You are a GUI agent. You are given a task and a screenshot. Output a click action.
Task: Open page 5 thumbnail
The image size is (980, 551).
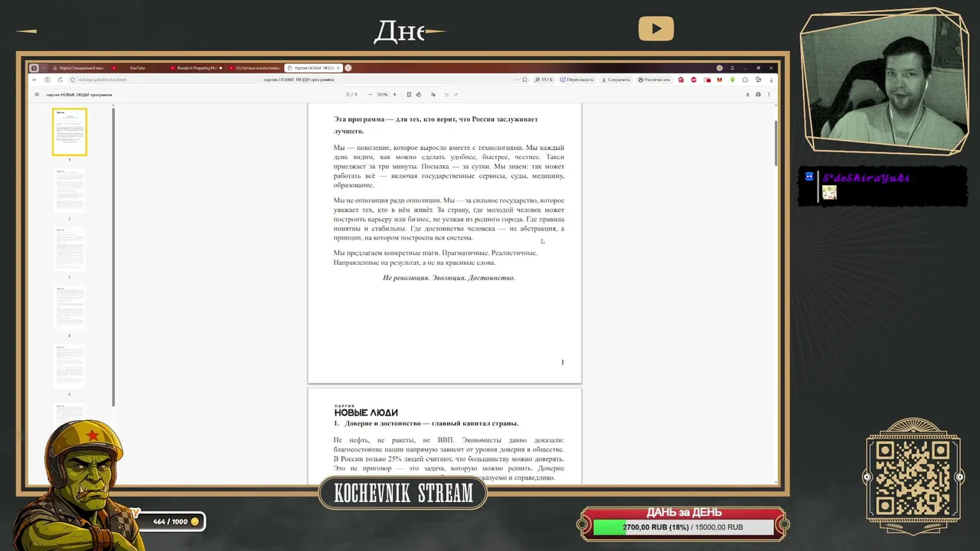[70, 367]
